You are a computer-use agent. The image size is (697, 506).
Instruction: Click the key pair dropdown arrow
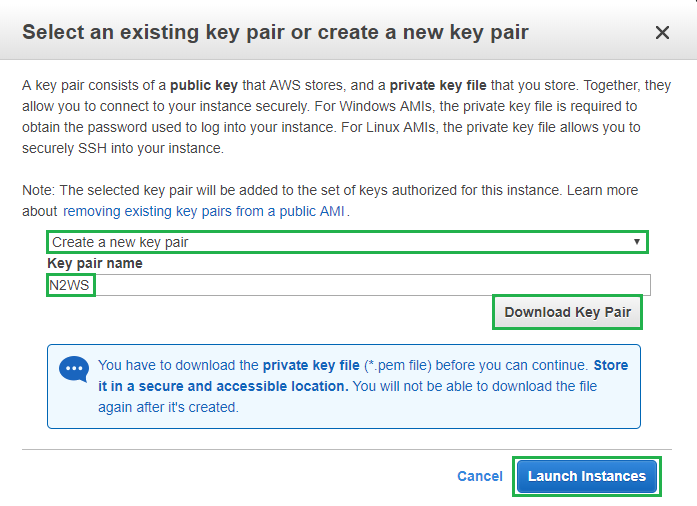click(636, 242)
